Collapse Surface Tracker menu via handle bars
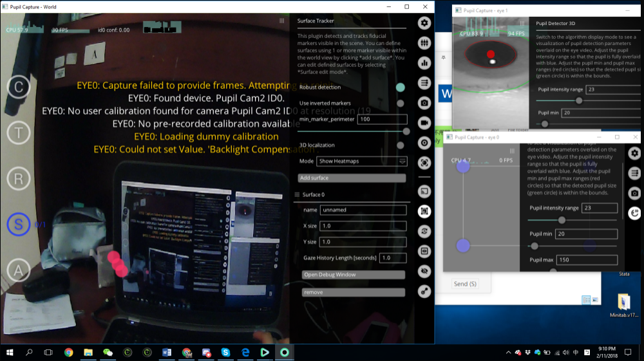The width and height of the screenshot is (644, 361). [282, 21]
